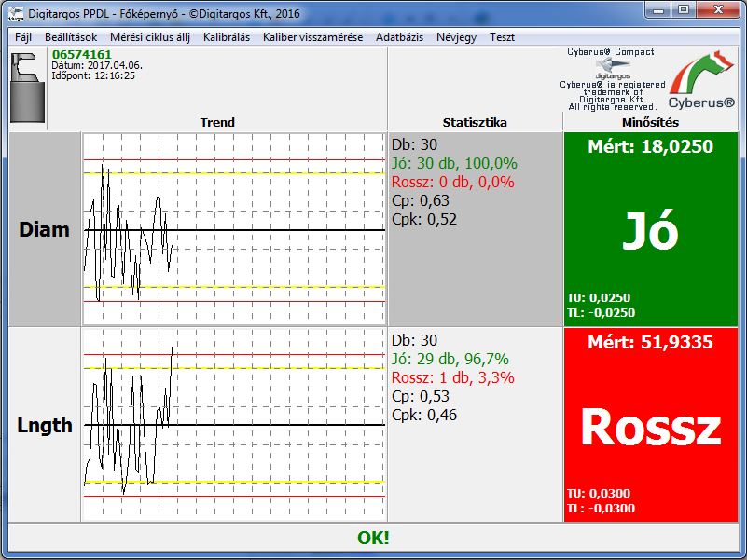Click Diam Rossz: 0 db, 0,0% statistic
Screen dimensions: 747x560
452,182
